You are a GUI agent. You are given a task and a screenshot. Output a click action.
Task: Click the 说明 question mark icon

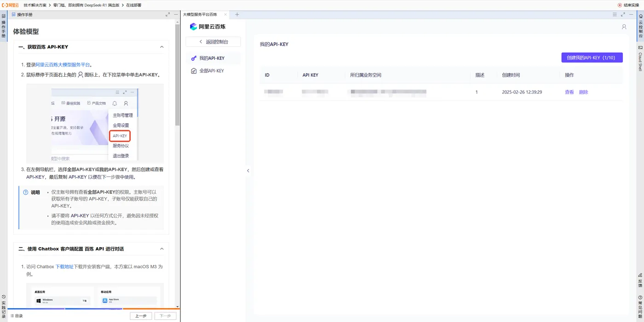pos(26,192)
